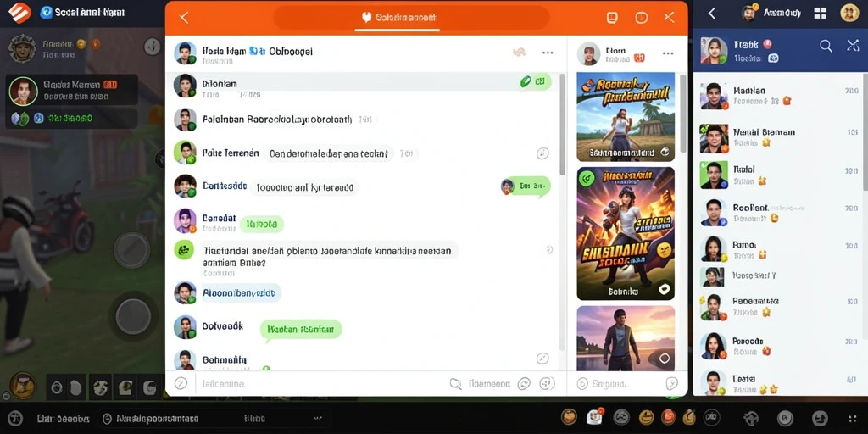The image size is (868, 434).
Task: Click the green badge on Dilonian row
Action: 536,82
